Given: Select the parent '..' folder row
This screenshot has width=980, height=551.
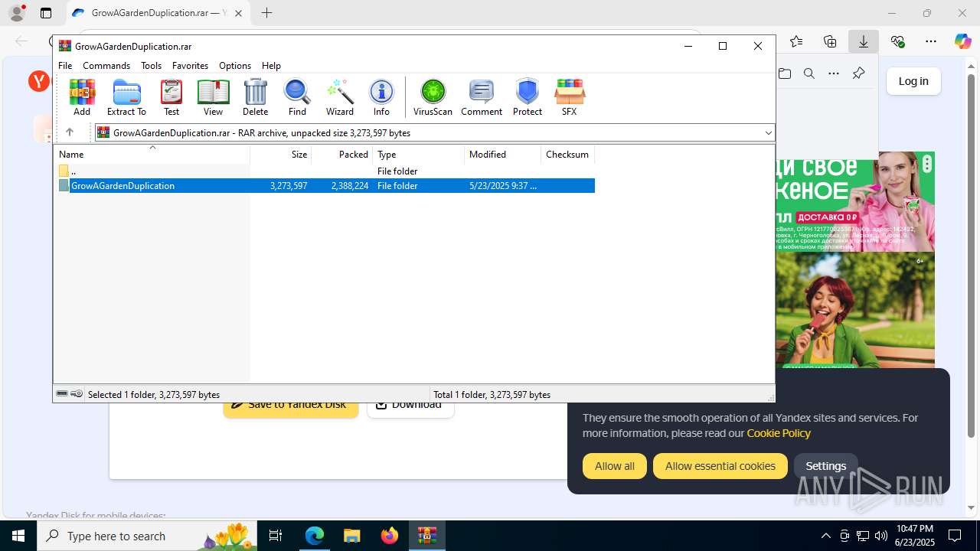Looking at the screenshot, I should (x=325, y=171).
